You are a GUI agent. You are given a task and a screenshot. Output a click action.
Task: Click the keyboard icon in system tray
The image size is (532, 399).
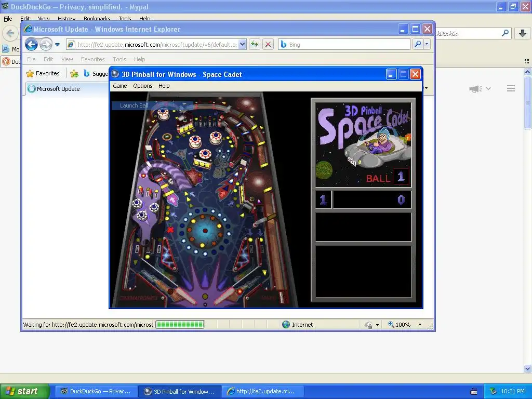[474, 392]
